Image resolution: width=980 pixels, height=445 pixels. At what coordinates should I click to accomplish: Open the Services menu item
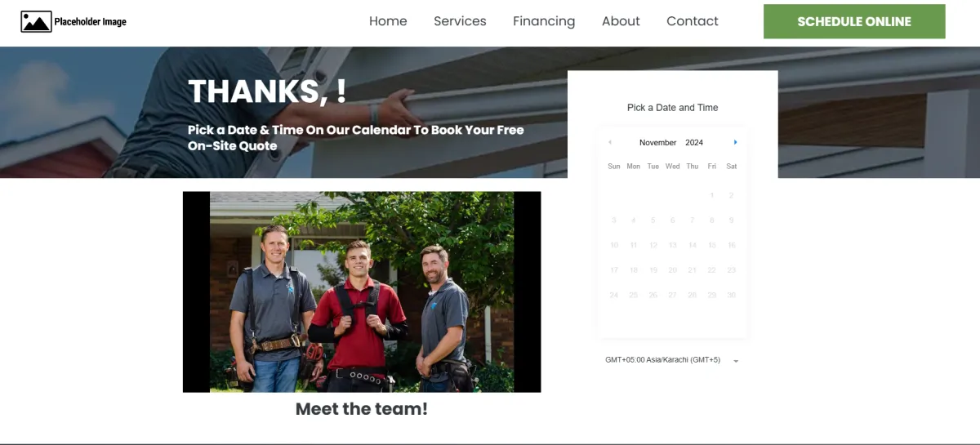[460, 21]
